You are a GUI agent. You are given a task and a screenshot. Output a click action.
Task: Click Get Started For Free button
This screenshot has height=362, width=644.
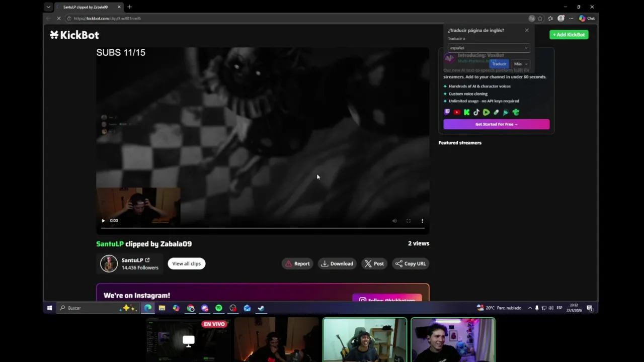(497, 124)
